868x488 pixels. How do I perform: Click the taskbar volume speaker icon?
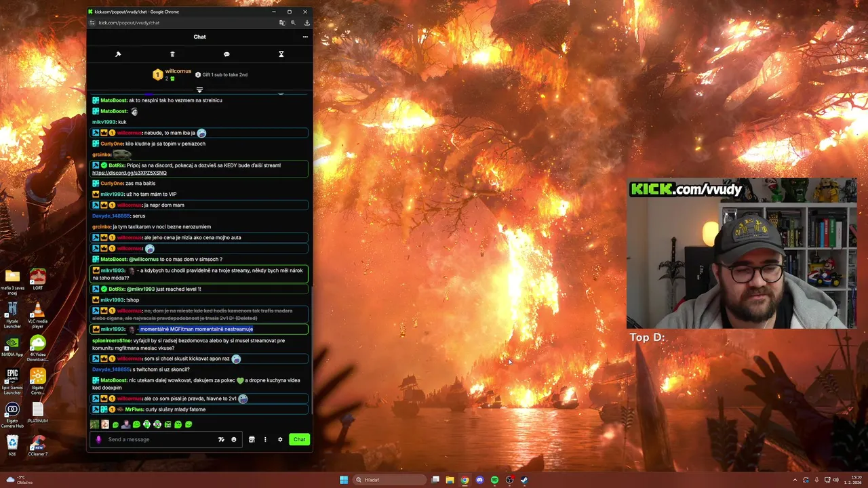tap(835, 480)
